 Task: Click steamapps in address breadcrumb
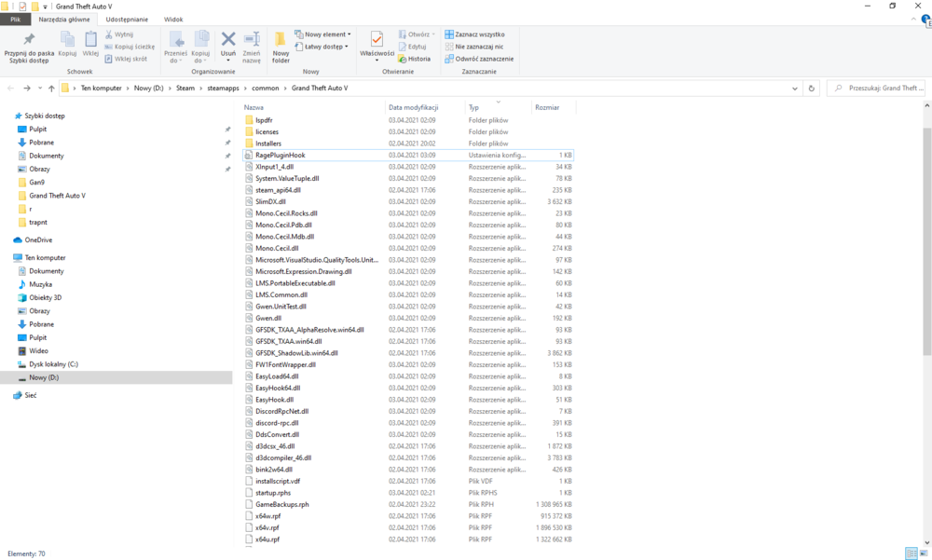tap(223, 88)
